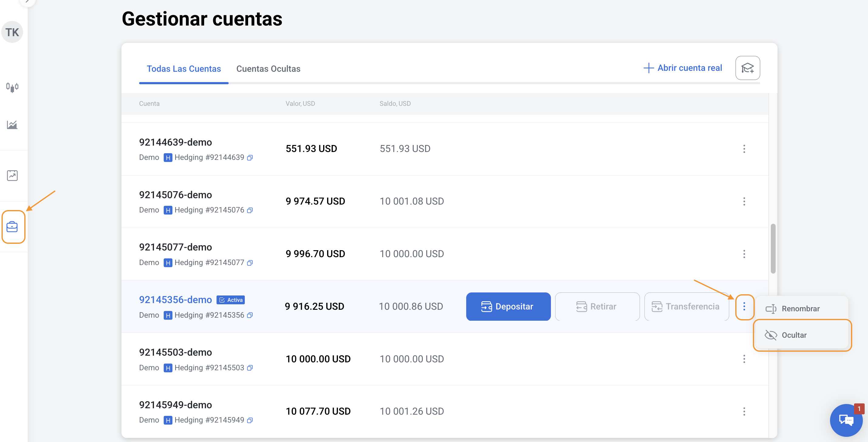Open the live chat support bubble
868x442 pixels.
pyautogui.click(x=846, y=420)
